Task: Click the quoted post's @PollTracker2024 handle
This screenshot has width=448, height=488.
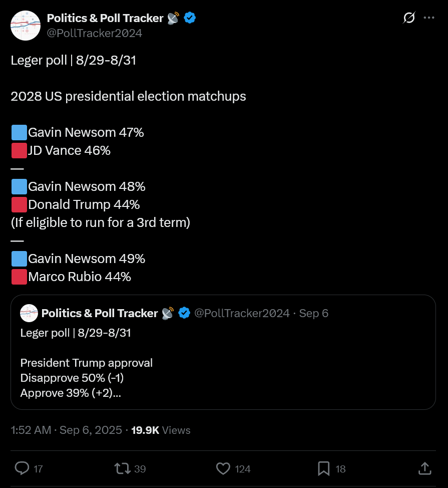Action: [x=242, y=313]
